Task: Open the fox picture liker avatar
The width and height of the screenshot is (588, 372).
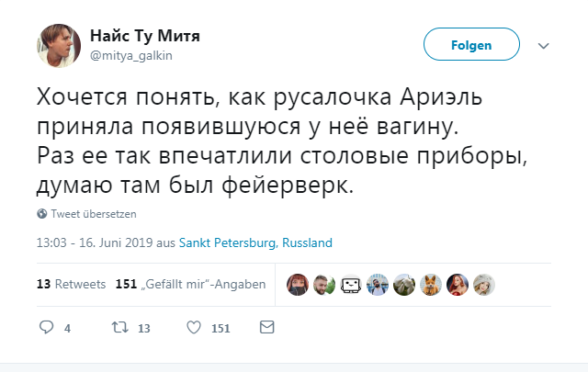Action: tap(431, 285)
